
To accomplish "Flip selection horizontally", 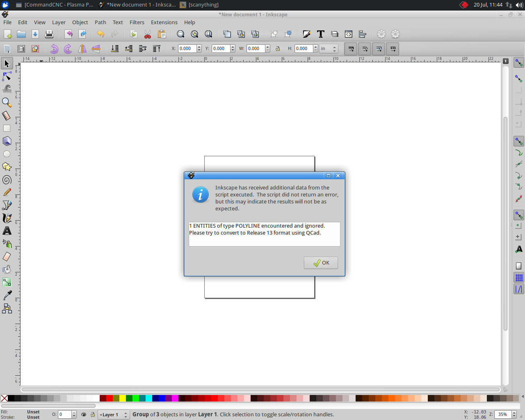I will tap(82, 49).
